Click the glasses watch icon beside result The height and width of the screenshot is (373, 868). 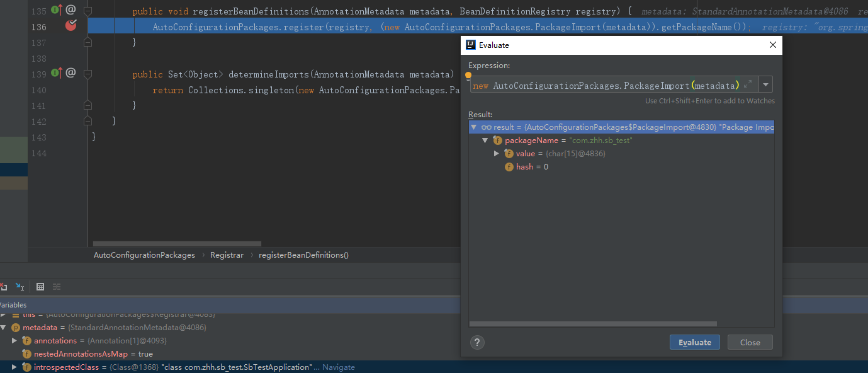coord(486,127)
